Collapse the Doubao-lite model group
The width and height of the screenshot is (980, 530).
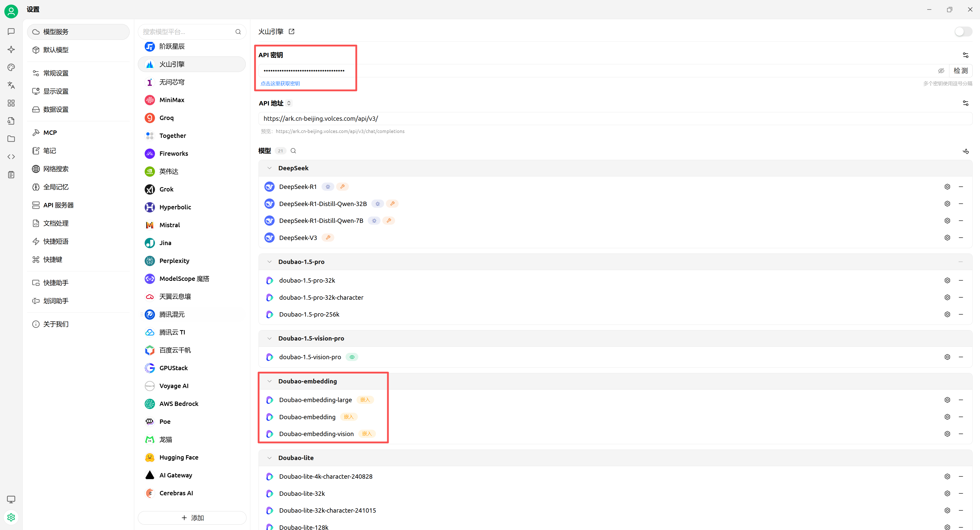(x=269, y=458)
